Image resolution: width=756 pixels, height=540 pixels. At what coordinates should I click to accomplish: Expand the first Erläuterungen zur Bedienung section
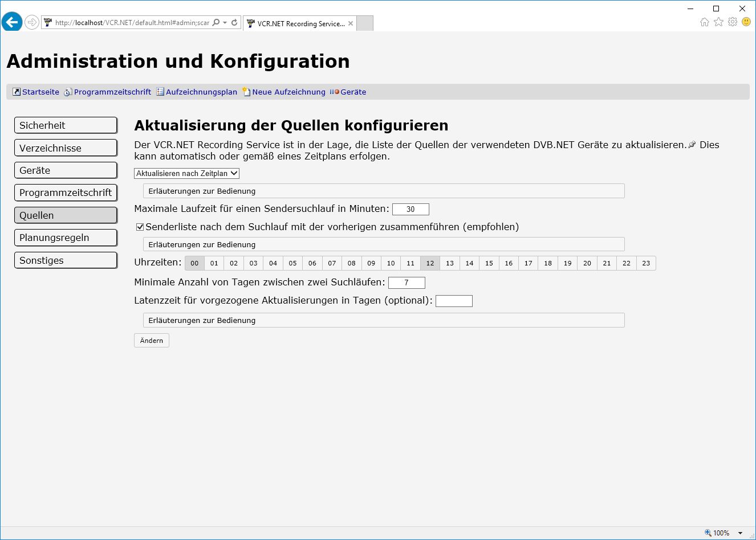383,191
